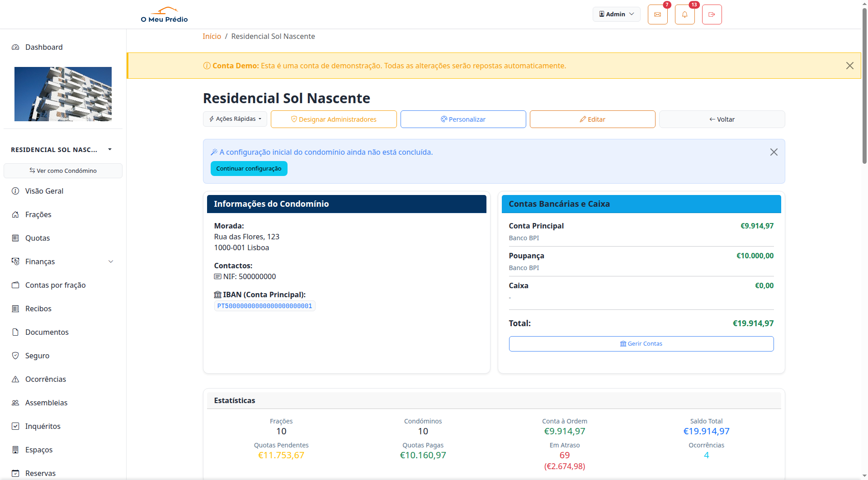Viewport: 868px width, 480px height.
Task: Click the Frações house icon
Action: [15, 214]
